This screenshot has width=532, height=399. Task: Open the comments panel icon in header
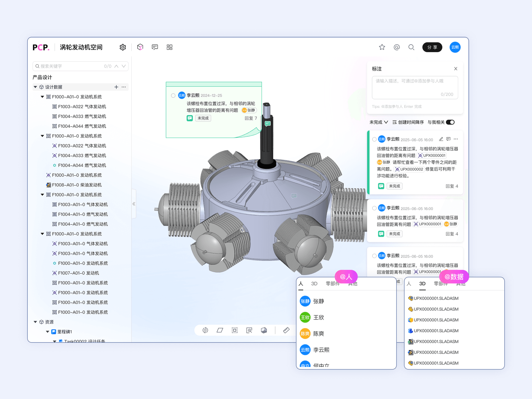(155, 47)
